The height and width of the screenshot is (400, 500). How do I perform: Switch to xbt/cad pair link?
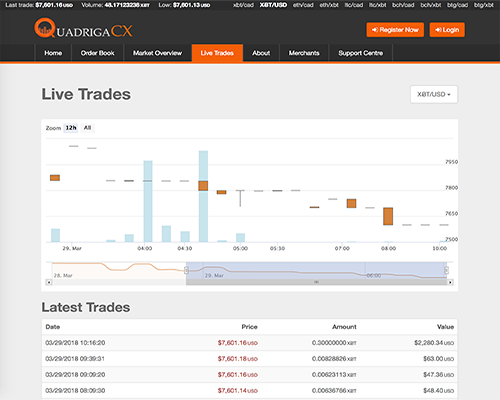coord(243,5)
